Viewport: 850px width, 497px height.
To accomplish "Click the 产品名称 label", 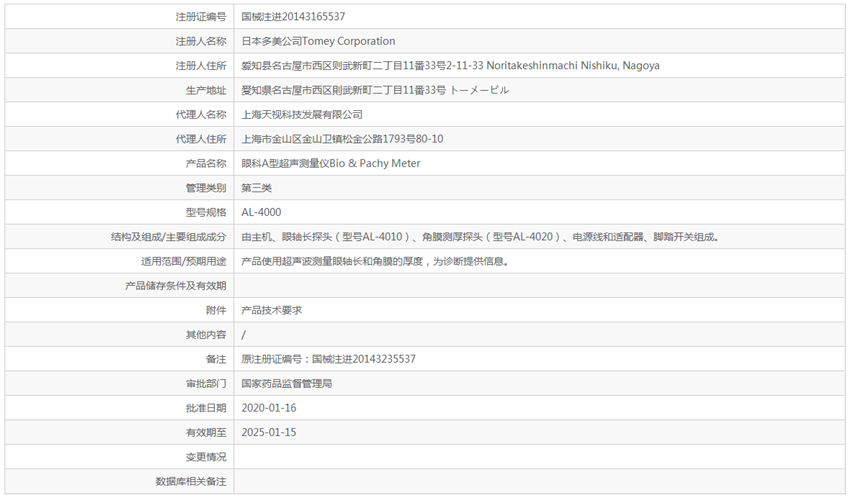I will pyautogui.click(x=206, y=163).
